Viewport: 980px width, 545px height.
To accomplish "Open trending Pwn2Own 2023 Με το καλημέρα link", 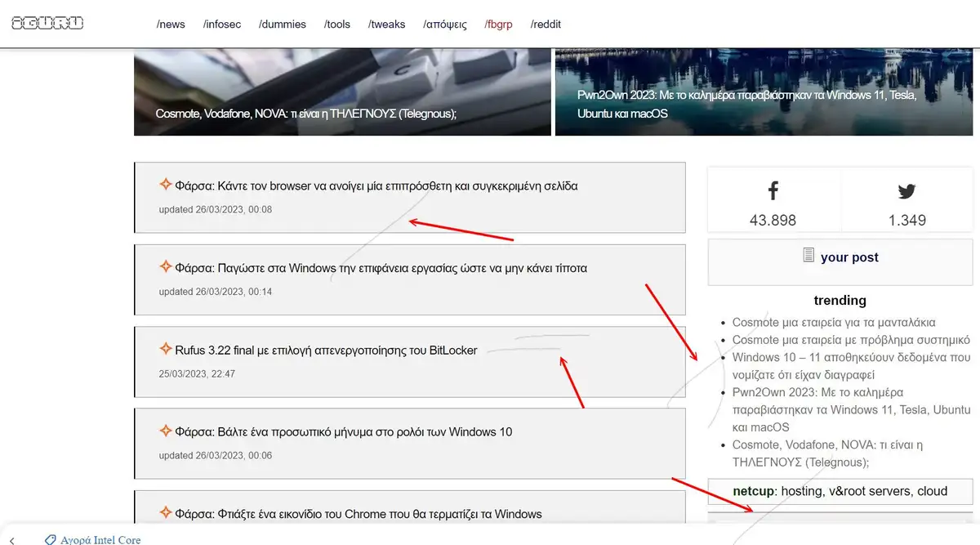I will [x=852, y=409].
